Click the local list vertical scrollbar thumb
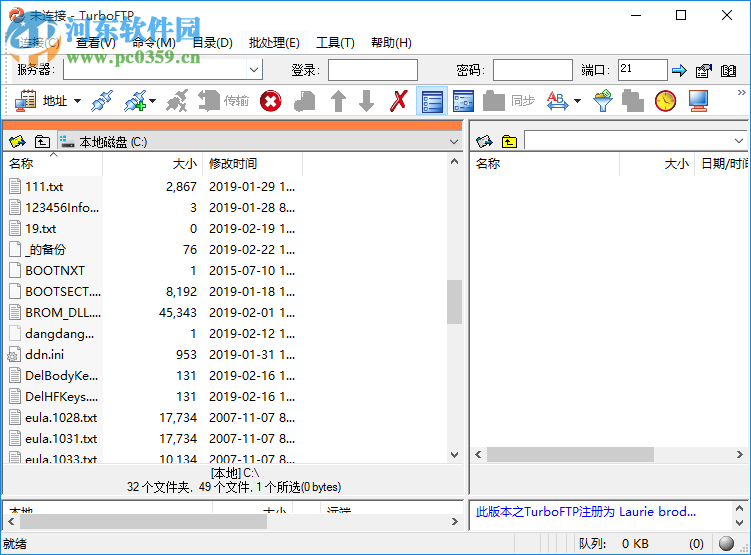The width and height of the screenshot is (751, 555). pyautogui.click(x=454, y=302)
